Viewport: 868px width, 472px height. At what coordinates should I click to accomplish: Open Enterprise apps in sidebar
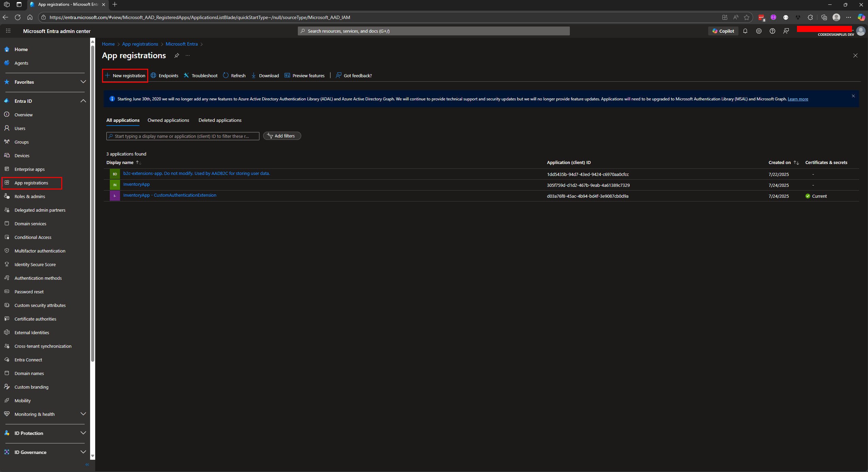30,169
